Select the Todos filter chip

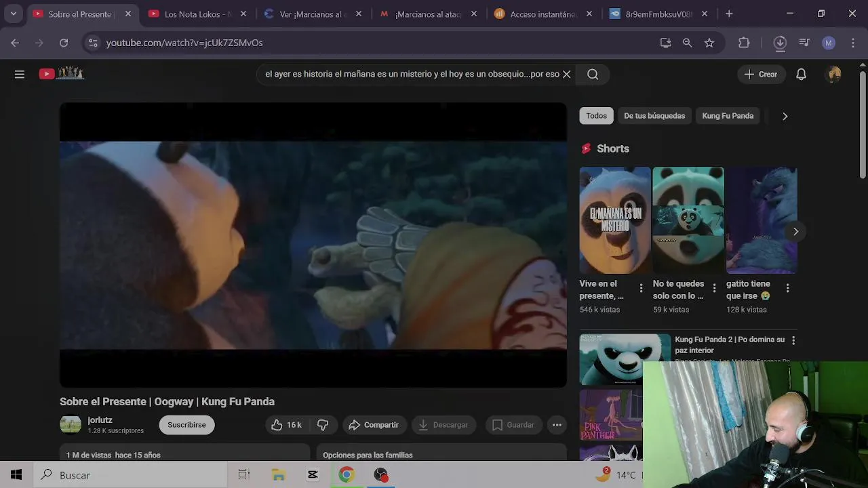[x=596, y=116]
